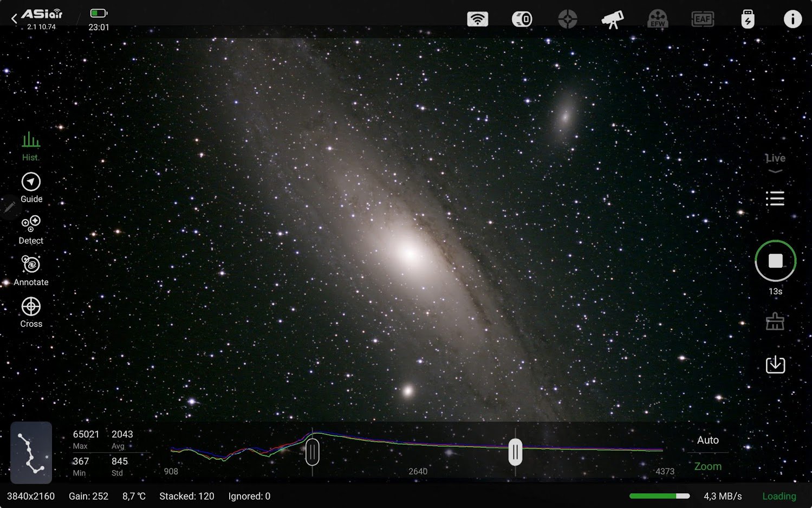
Task: Open the stacking sequence list
Action: [x=775, y=198]
